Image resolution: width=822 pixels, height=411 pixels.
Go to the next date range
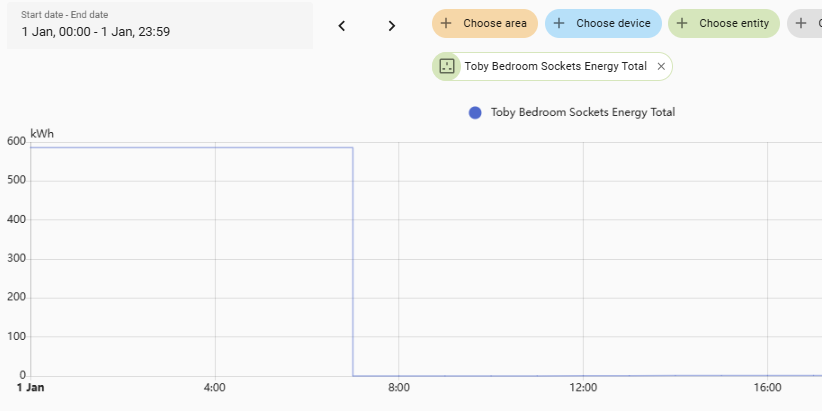pos(392,26)
